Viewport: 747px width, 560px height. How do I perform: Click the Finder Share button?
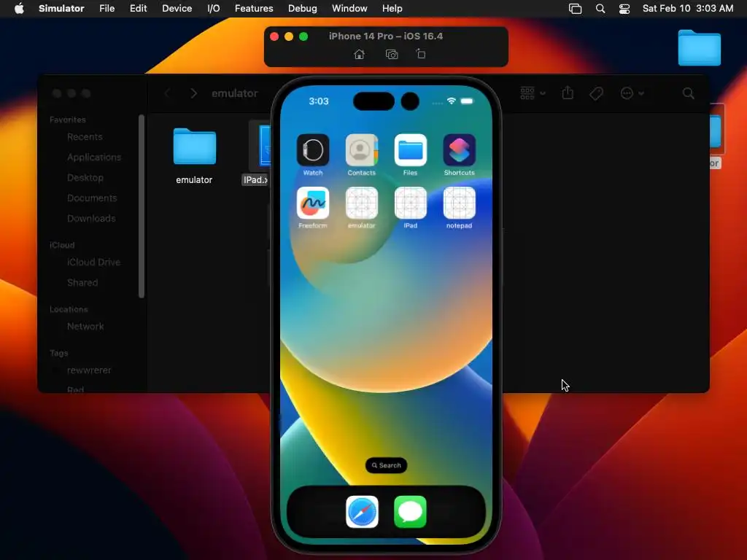click(x=568, y=93)
